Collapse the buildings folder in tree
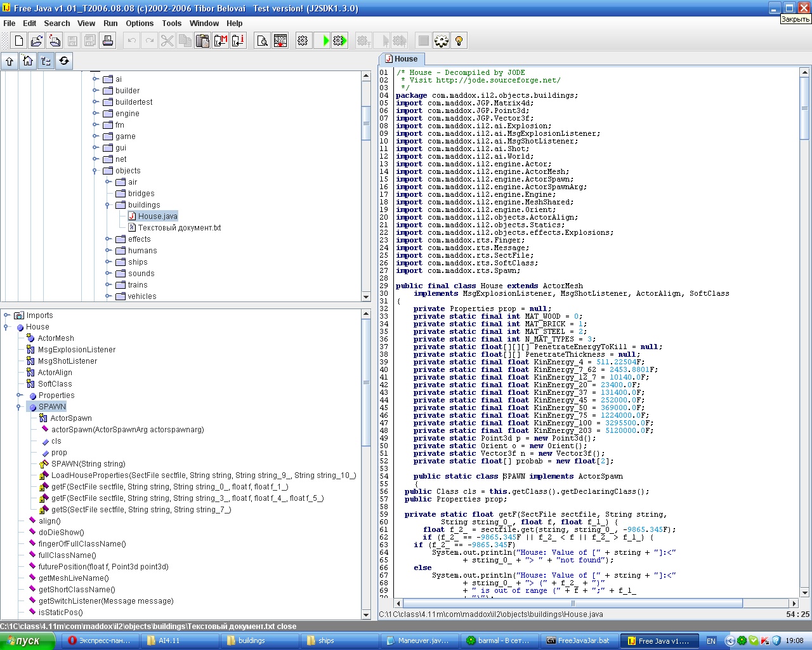Viewport: 812px width, 650px height. pyautogui.click(x=108, y=205)
